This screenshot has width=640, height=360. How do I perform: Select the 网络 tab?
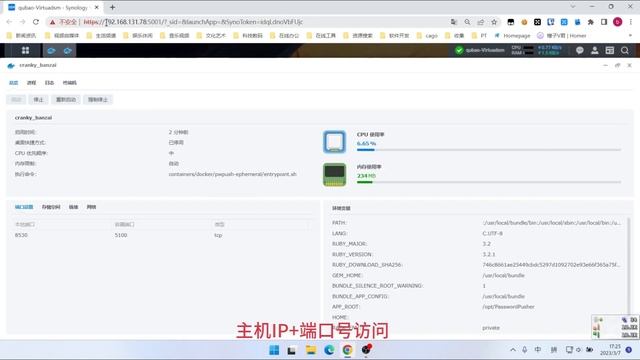tap(91, 207)
